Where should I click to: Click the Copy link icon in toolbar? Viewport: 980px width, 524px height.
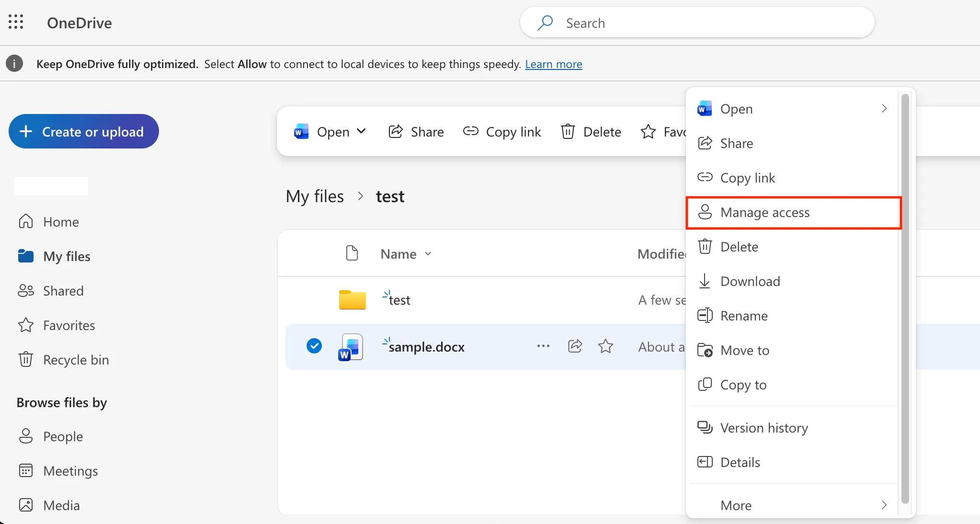pos(471,131)
